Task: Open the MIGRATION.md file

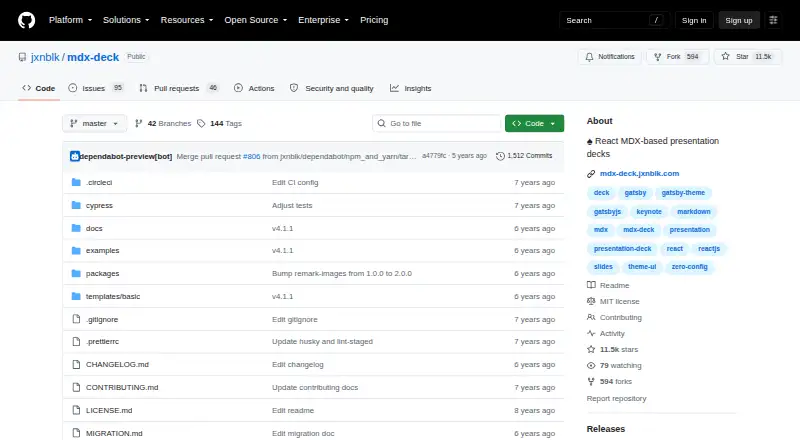Action: (114, 433)
